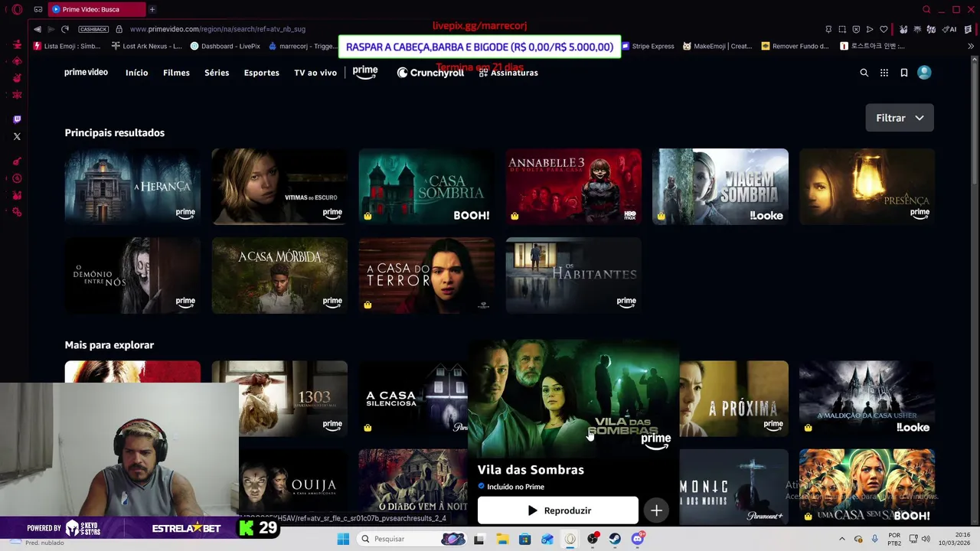Open the AI extension in toolbar
The image size is (980, 551).
click(951, 29)
